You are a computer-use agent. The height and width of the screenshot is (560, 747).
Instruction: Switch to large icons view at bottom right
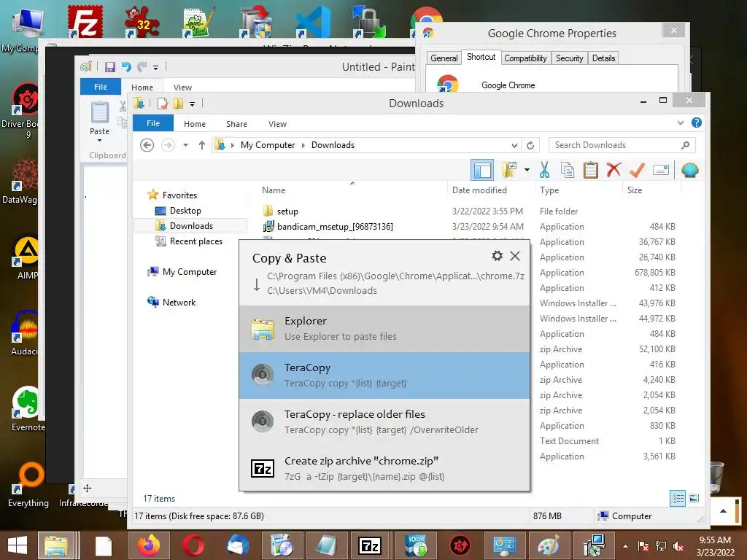coord(694,499)
